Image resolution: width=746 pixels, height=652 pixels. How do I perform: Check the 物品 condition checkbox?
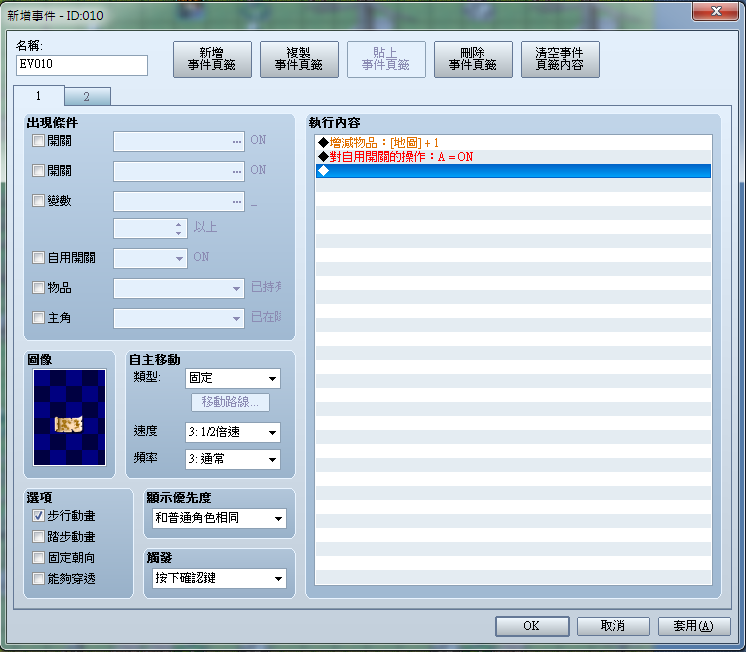coord(38,287)
